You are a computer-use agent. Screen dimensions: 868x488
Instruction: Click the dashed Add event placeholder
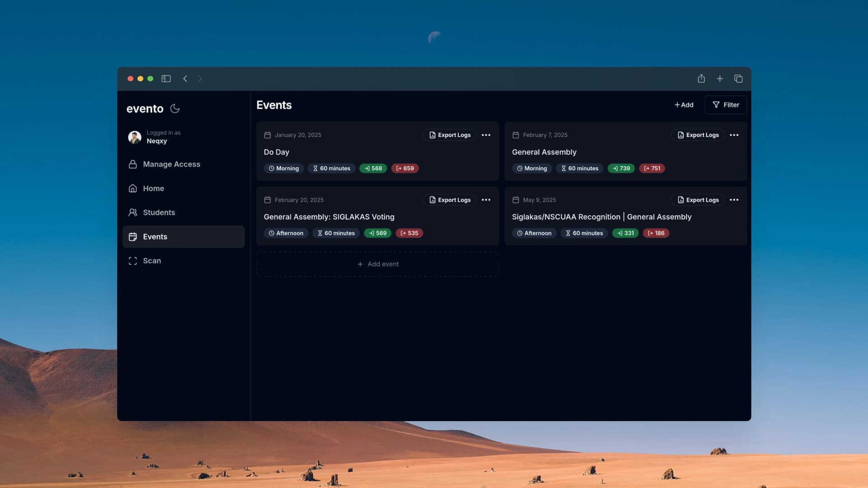[x=377, y=264]
